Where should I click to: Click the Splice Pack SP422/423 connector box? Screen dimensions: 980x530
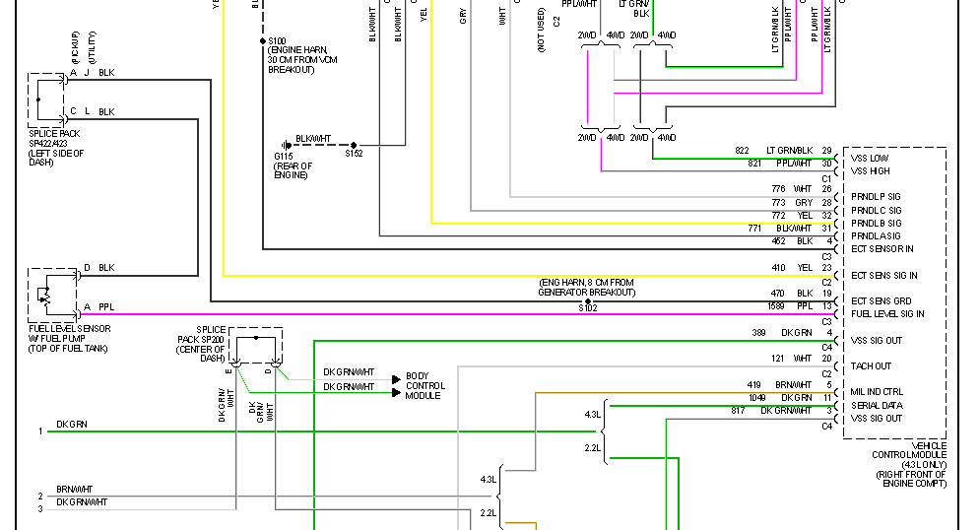pos(46,100)
